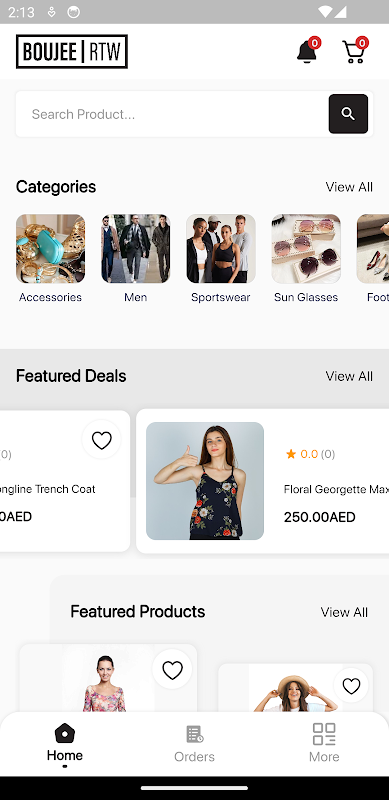Open the Men category thumbnail
389x800 pixels.
pos(136,248)
